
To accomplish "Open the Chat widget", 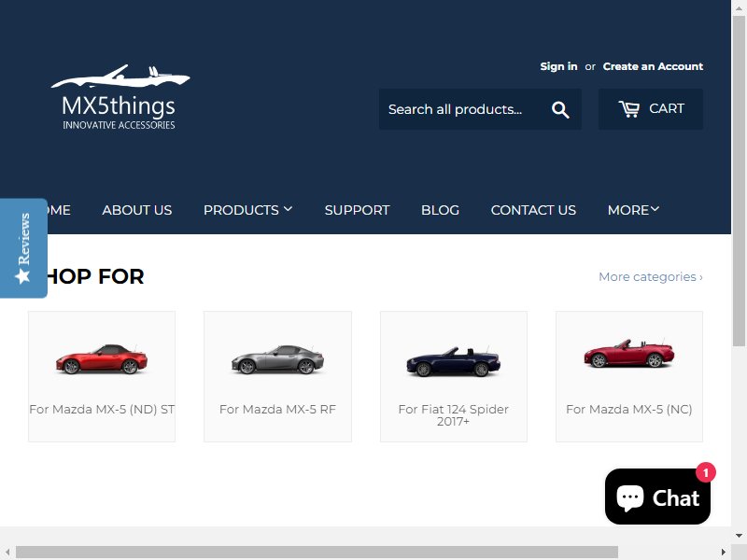I will click(657, 497).
